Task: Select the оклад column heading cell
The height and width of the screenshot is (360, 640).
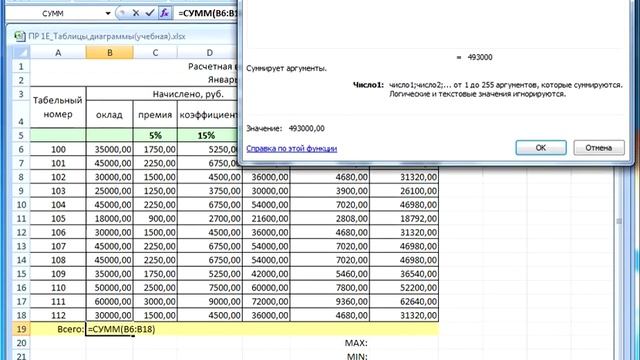Action: tap(109, 115)
